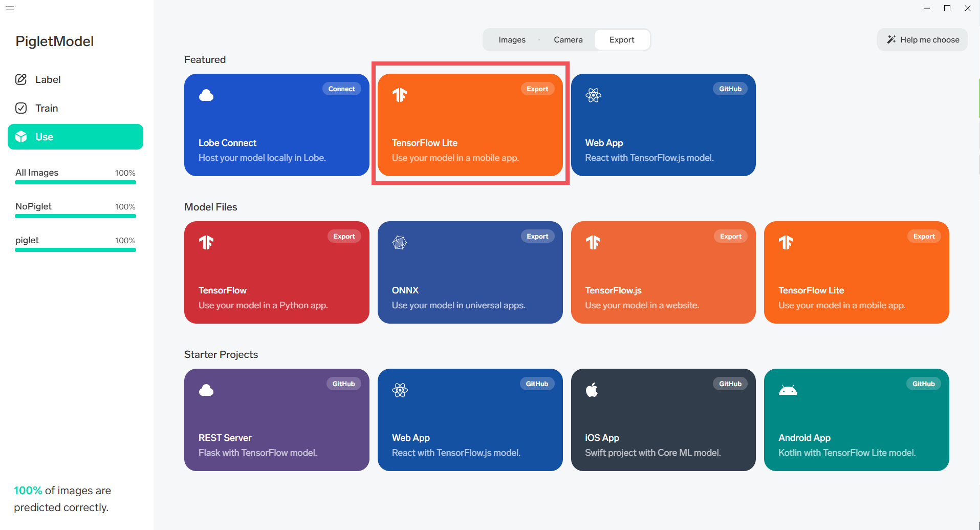This screenshot has width=980, height=530.
Task: Click the Apple logo on iOS App card
Action: click(592, 390)
